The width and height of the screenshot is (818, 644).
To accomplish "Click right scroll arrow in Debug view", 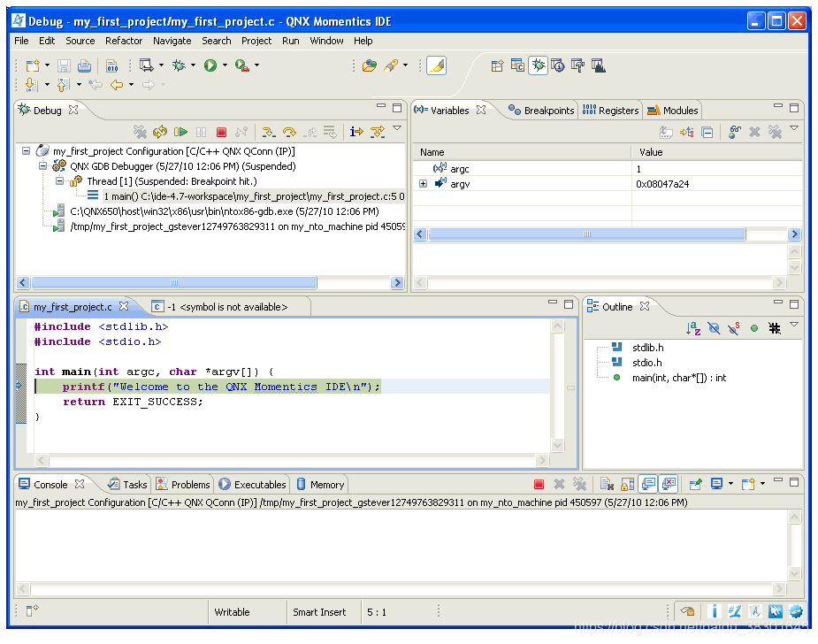I will pyautogui.click(x=398, y=283).
